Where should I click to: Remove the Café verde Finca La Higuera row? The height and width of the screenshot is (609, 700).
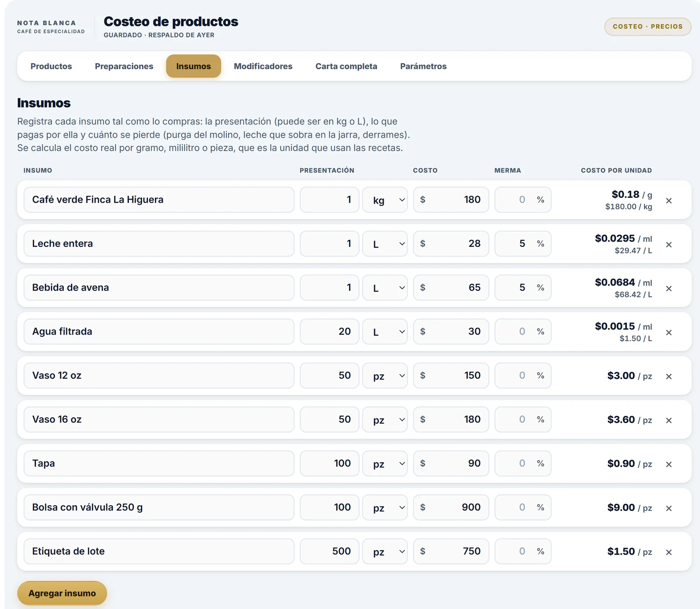[668, 201]
